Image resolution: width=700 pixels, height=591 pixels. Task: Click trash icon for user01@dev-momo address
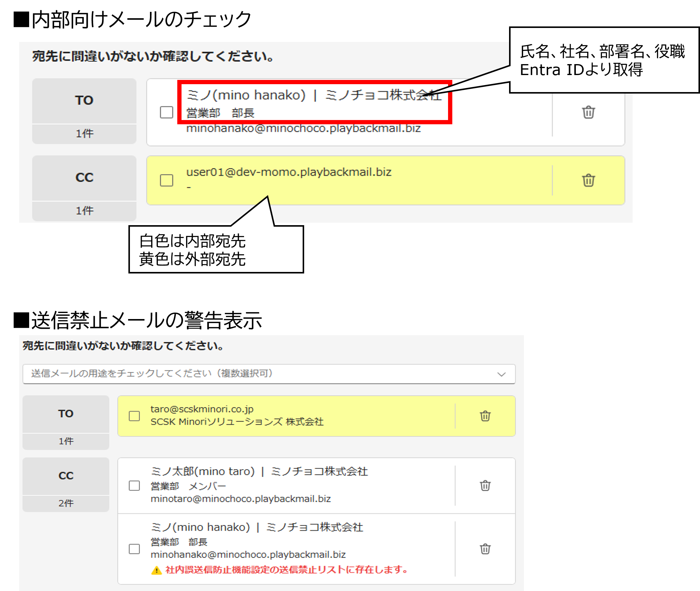[588, 180]
